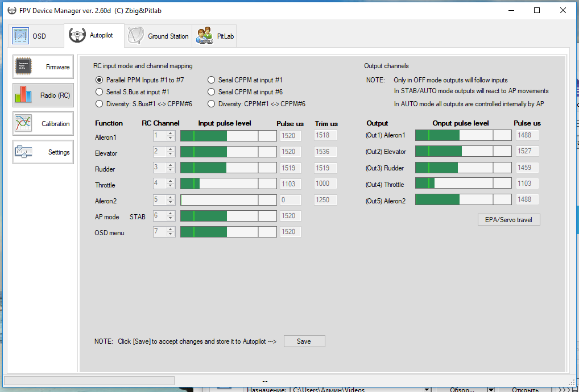Click Throttle RC channel spinner
Image resolution: width=579 pixels, height=392 pixels.
point(164,184)
